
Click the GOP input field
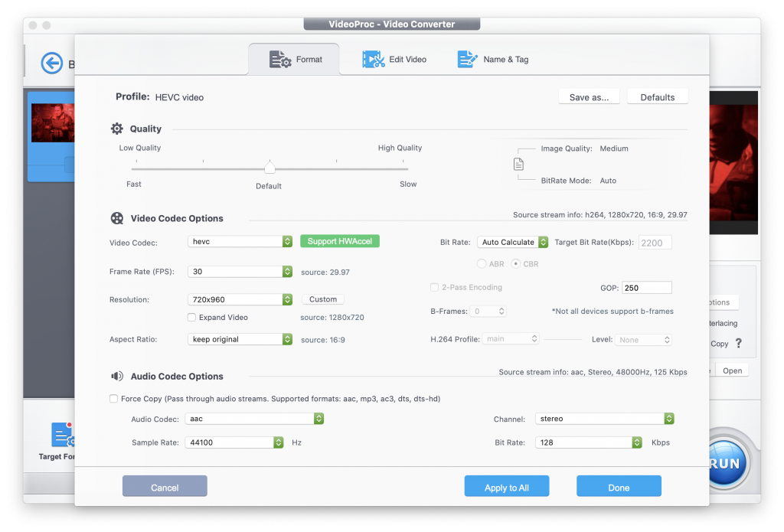pos(646,288)
